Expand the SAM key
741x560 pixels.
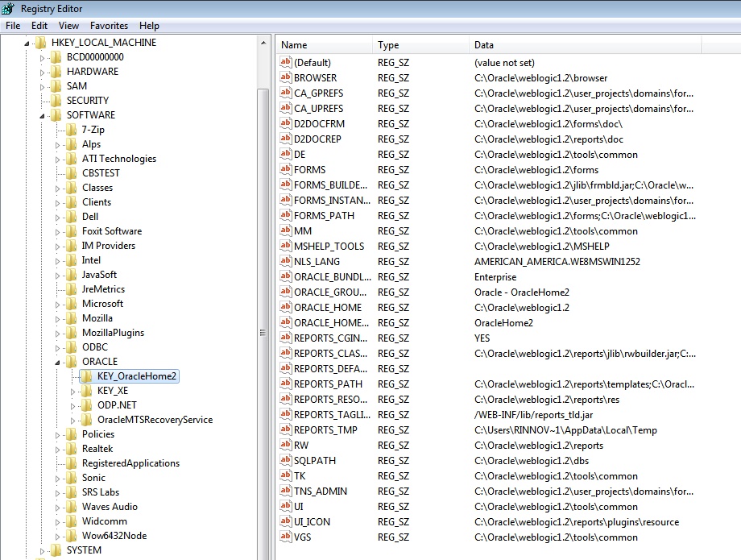pyautogui.click(x=42, y=87)
